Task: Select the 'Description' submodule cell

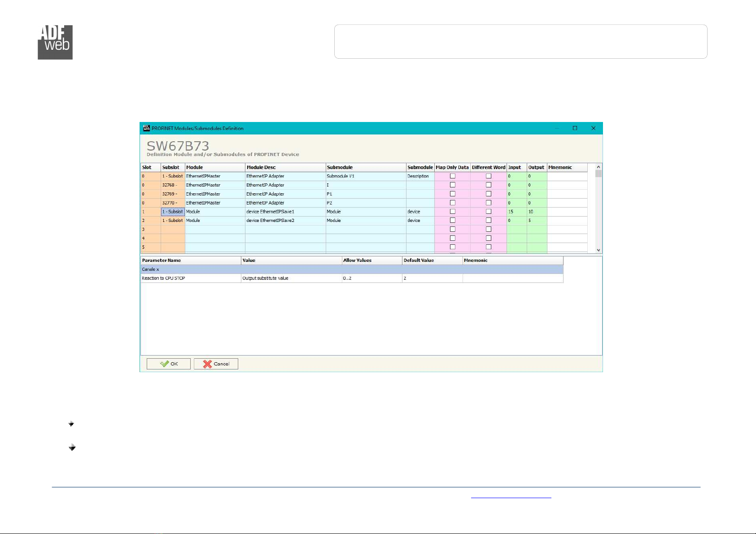Action: click(x=420, y=176)
